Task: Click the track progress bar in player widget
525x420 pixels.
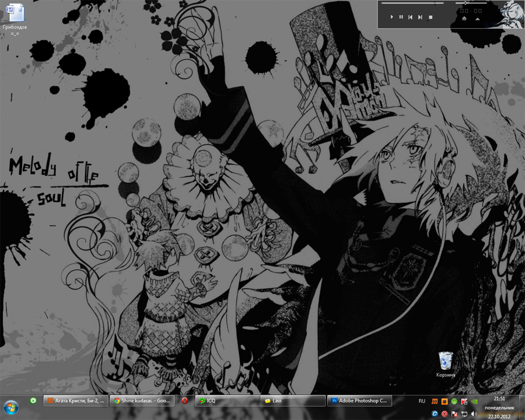Action: (412, 3)
